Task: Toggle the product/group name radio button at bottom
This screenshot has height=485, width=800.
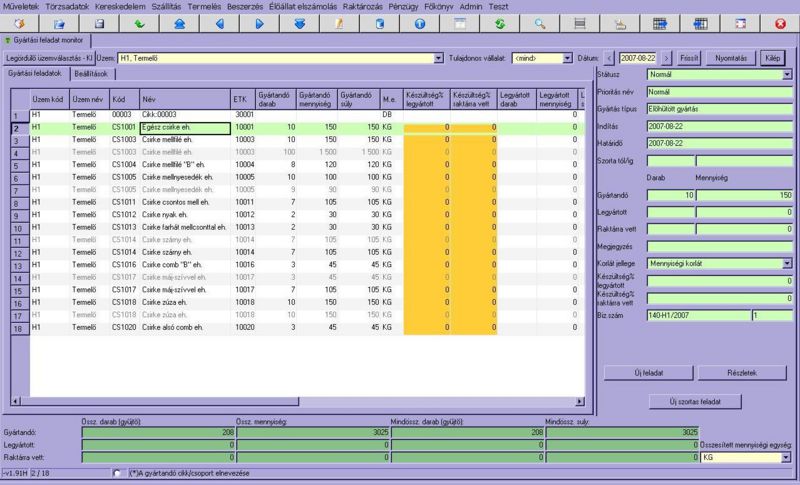Action: point(117,473)
